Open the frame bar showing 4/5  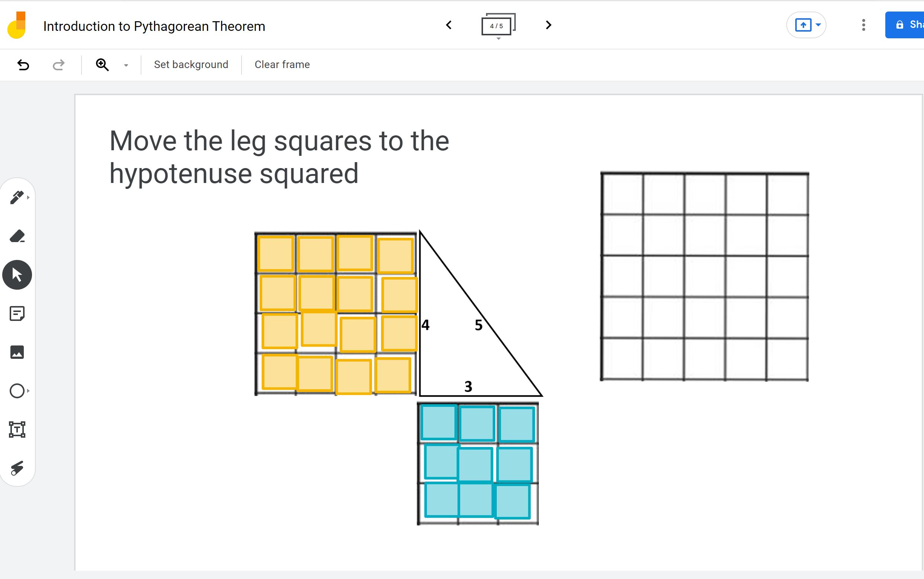[x=497, y=25]
